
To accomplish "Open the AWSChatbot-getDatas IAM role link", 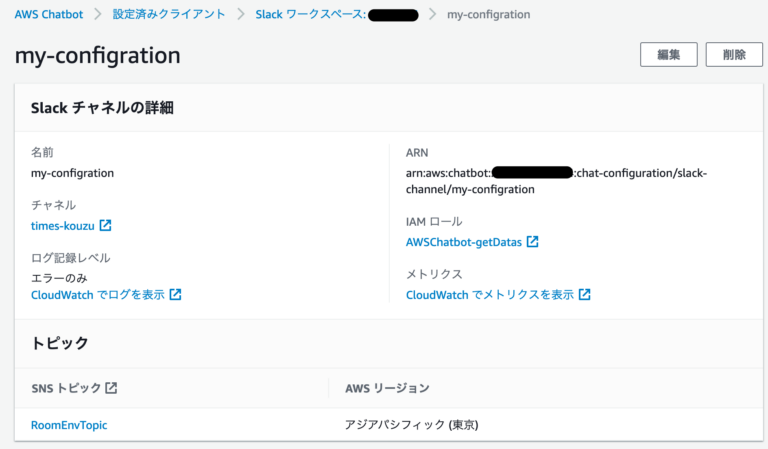I will [464, 242].
